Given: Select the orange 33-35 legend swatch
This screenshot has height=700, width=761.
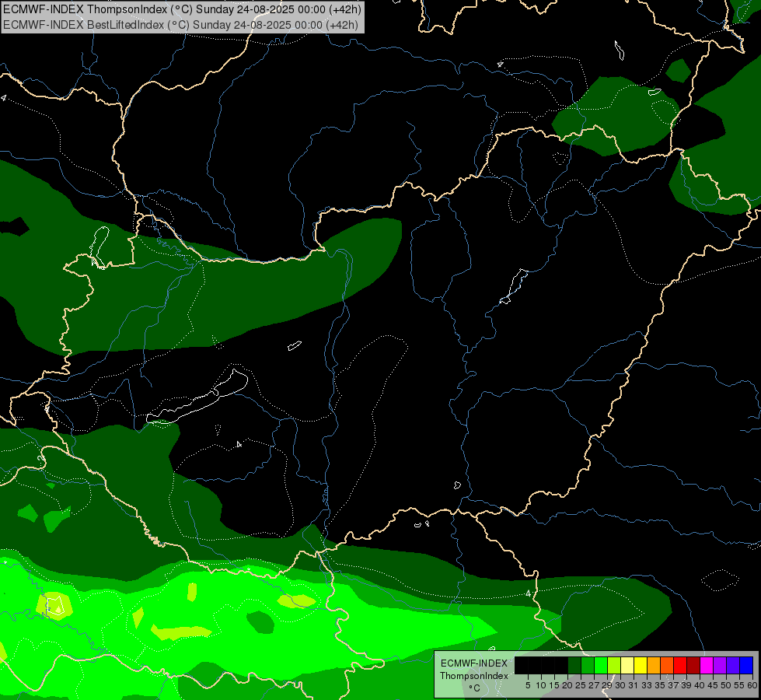Looking at the screenshot, I should click(x=654, y=665).
